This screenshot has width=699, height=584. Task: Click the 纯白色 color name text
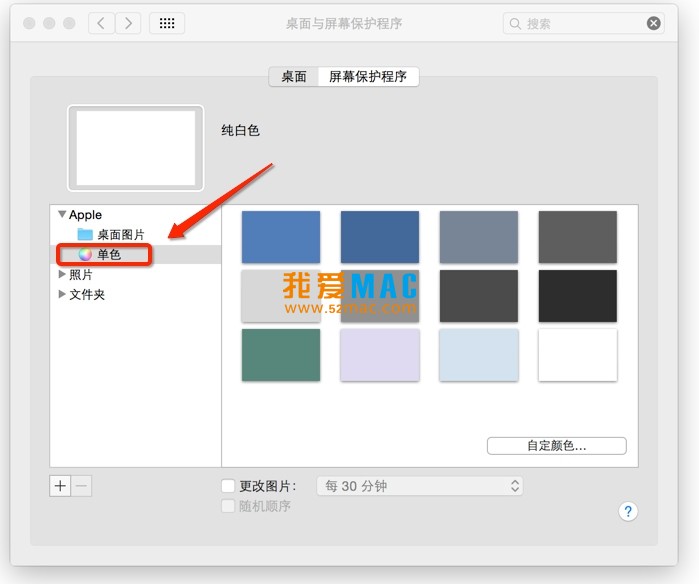coord(240,130)
